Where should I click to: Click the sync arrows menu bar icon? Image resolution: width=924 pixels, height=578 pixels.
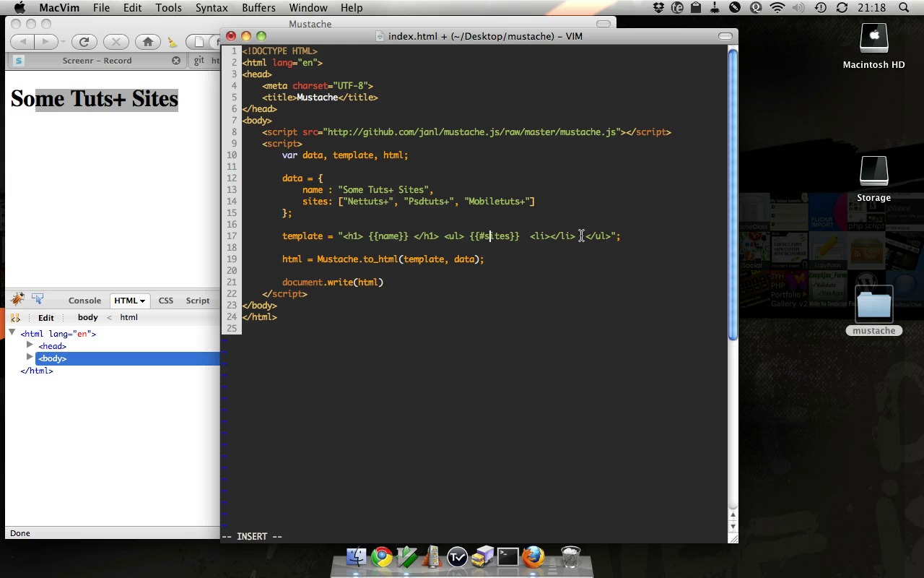point(842,7)
